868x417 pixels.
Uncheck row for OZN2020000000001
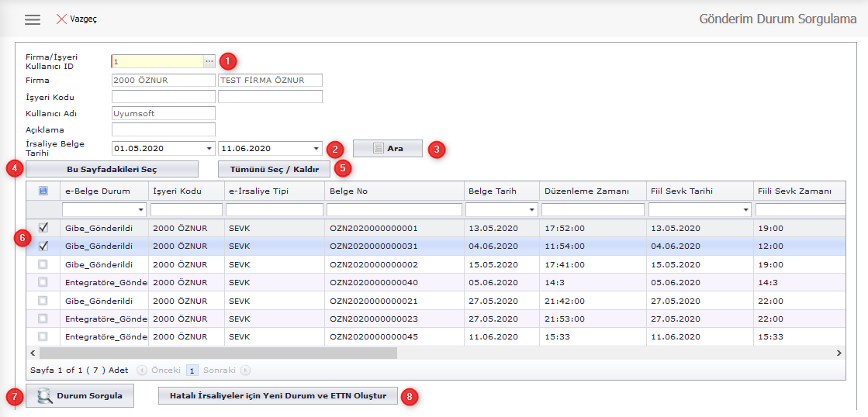[43, 228]
